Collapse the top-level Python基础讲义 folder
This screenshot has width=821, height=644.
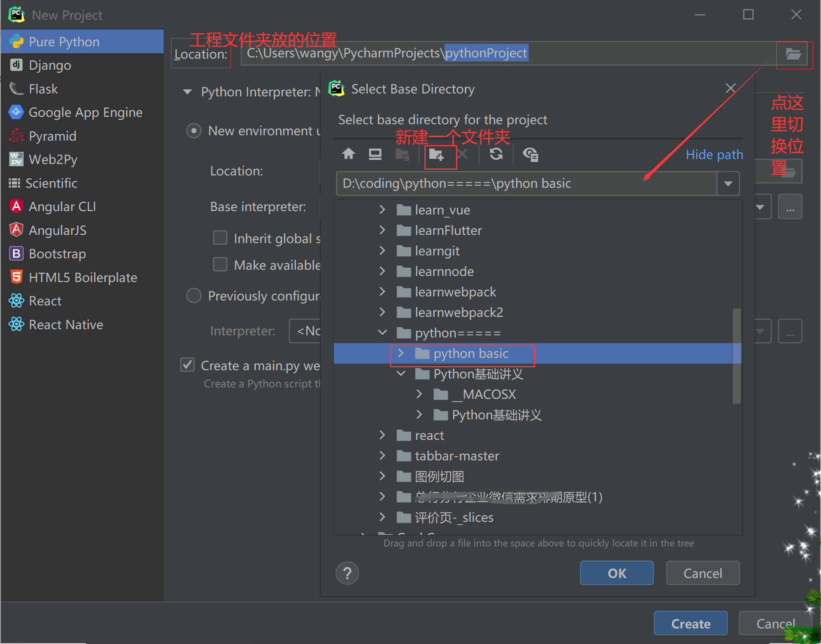(401, 373)
